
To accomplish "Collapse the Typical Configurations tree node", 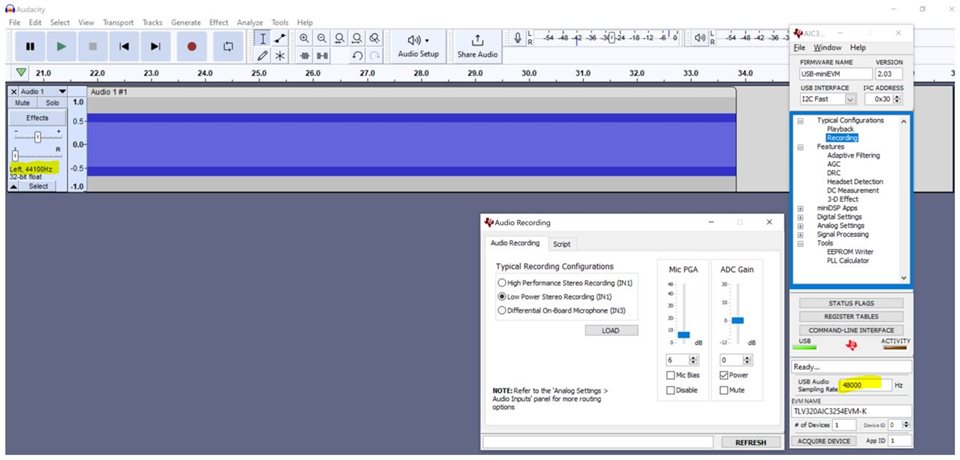I will [x=800, y=121].
